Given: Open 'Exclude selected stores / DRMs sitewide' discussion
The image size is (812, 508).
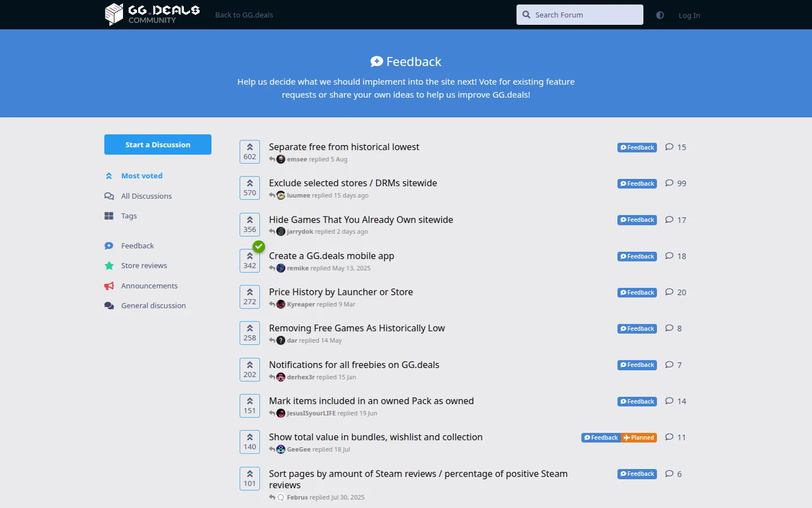Looking at the screenshot, I should 353,183.
